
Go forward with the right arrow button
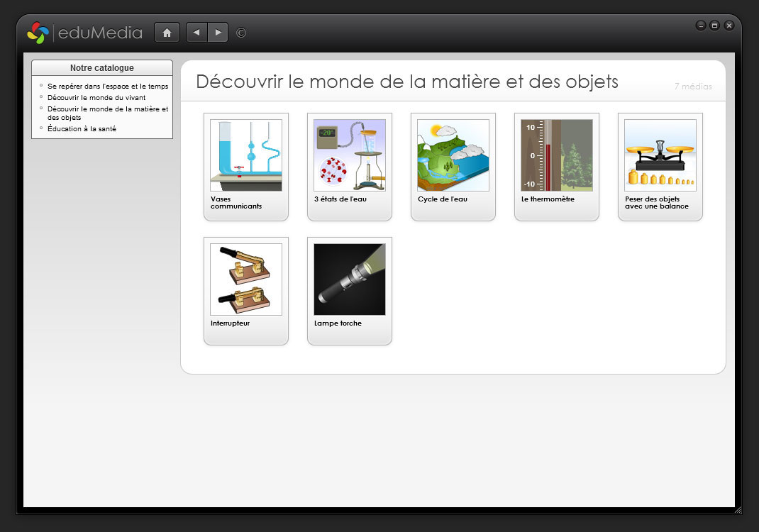218,33
